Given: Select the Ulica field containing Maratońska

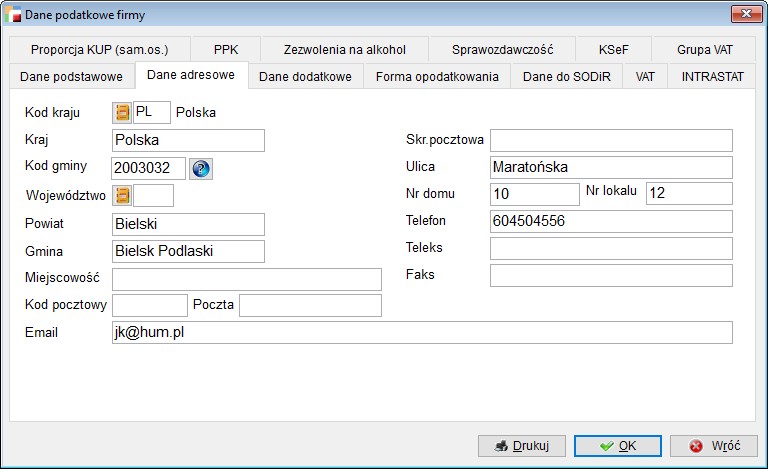Looking at the screenshot, I should pos(610,167).
